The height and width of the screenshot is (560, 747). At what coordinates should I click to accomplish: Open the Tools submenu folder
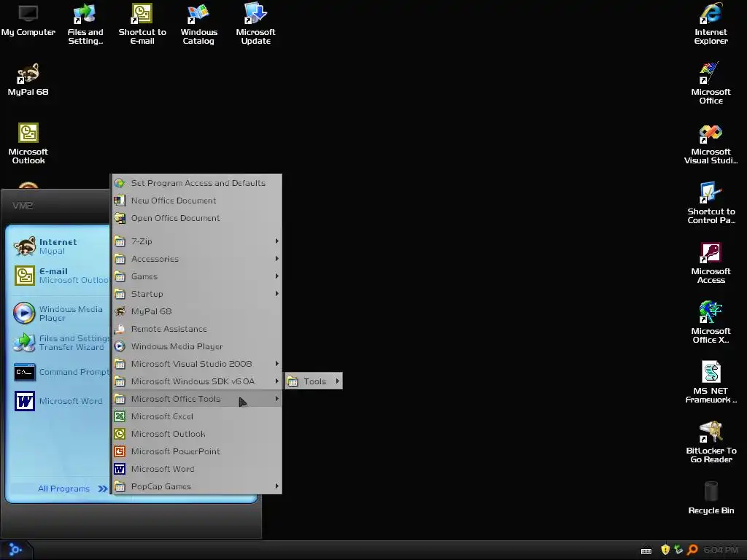(314, 381)
